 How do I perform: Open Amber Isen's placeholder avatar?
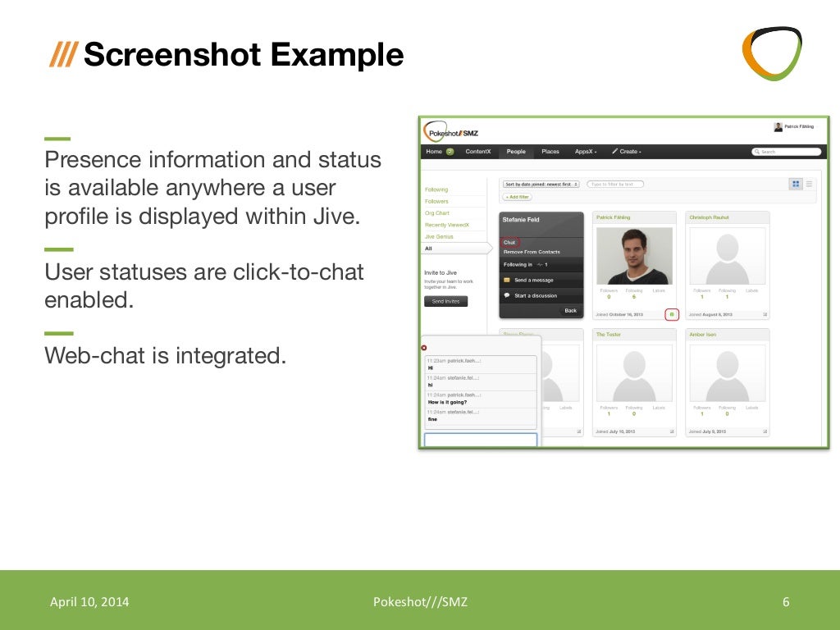pyautogui.click(x=727, y=373)
